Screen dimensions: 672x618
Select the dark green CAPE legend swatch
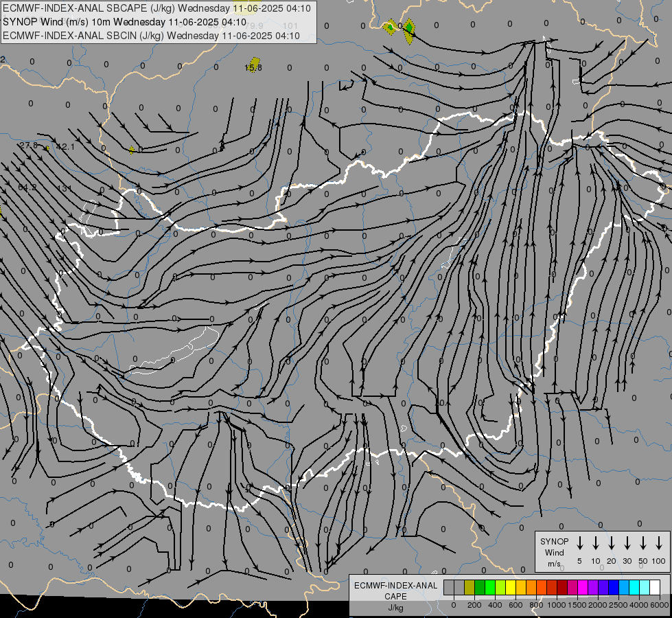[x=480, y=588]
